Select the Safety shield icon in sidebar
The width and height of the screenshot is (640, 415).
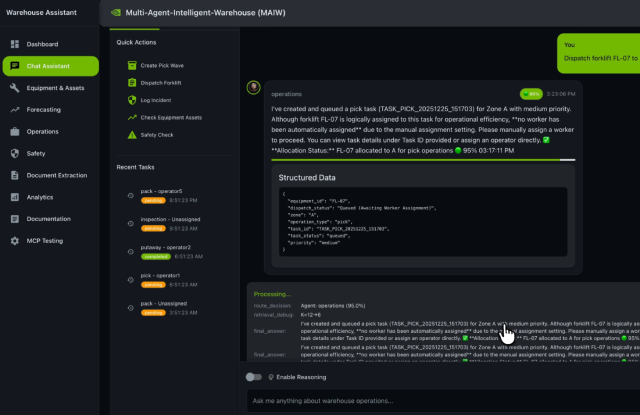(x=14, y=153)
